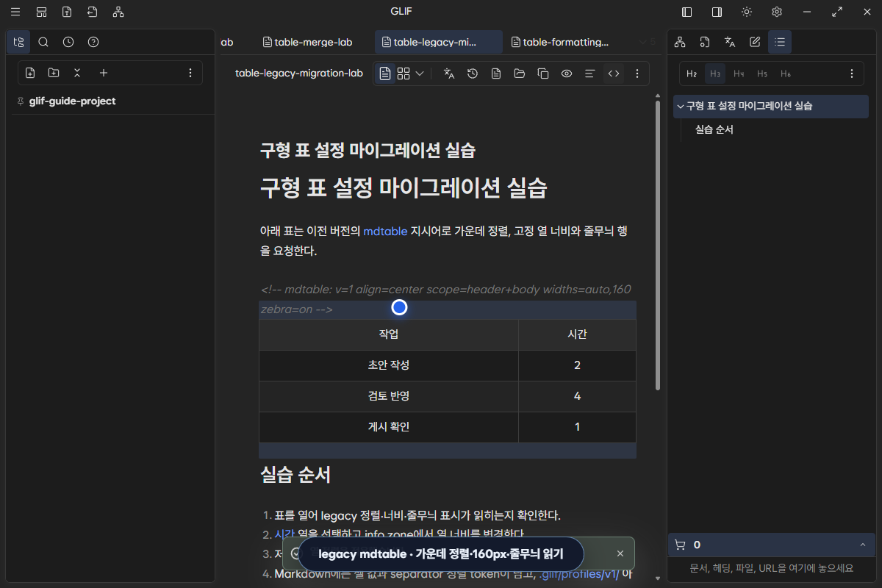882x588 pixels.
Task: Filter outline by H6 level
Action: [x=786, y=73]
